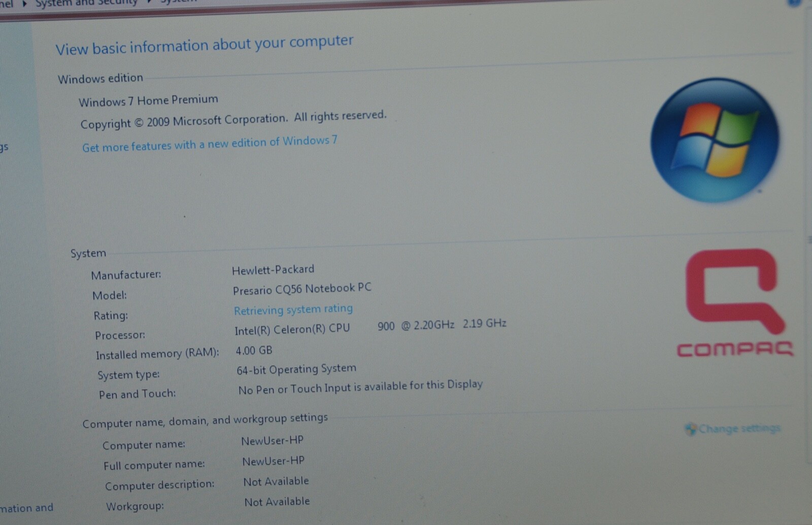Image resolution: width=812 pixels, height=525 pixels.
Task: Select the 'Windows edition' section heading
Action: point(100,79)
